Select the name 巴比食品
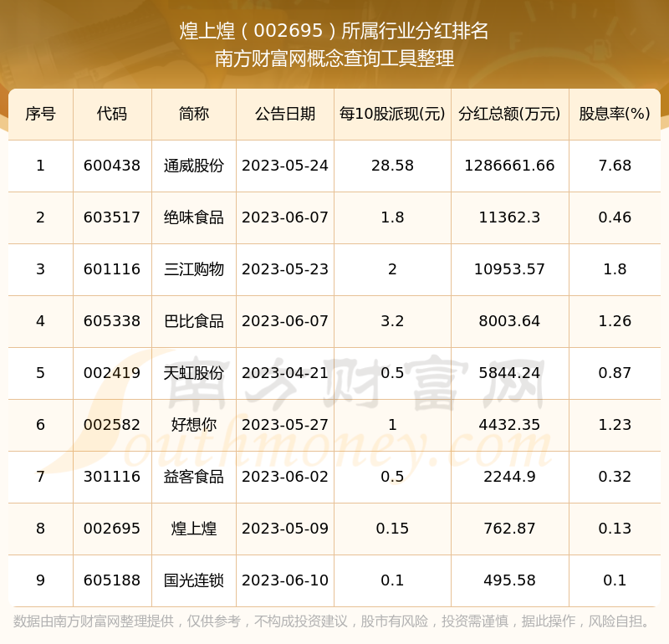The image size is (669, 644). [x=194, y=321]
